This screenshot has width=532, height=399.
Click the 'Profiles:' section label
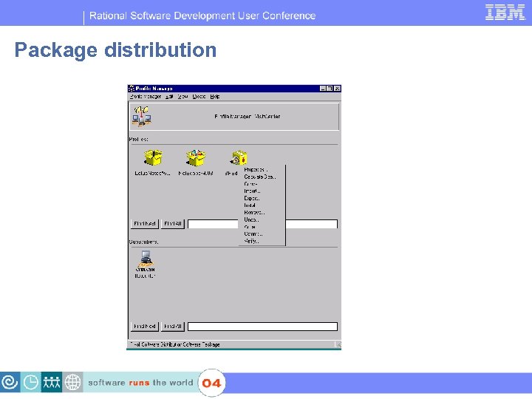(138, 139)
